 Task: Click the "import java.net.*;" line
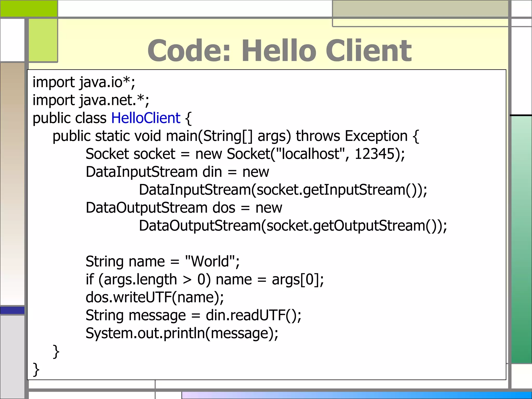point(91,100)
